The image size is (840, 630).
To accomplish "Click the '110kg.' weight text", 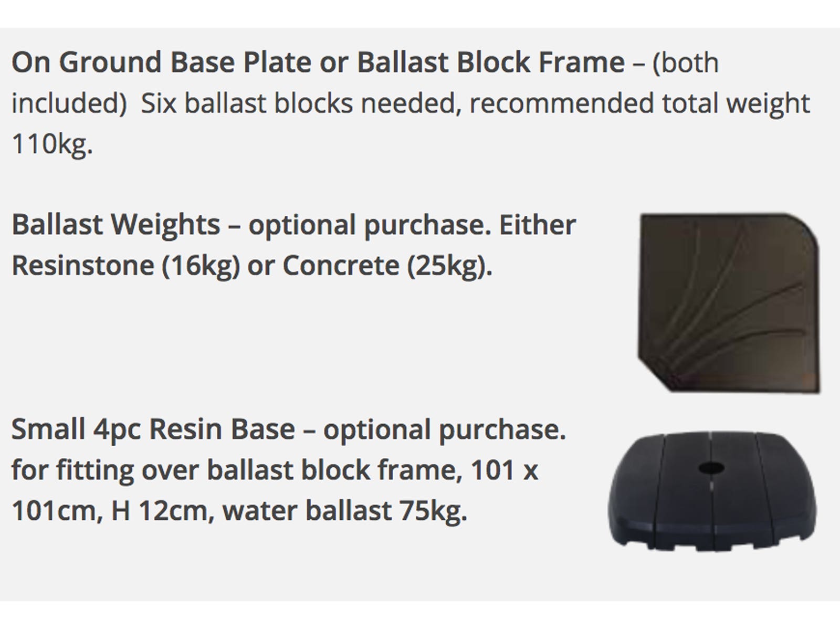I will pos(52,143).
